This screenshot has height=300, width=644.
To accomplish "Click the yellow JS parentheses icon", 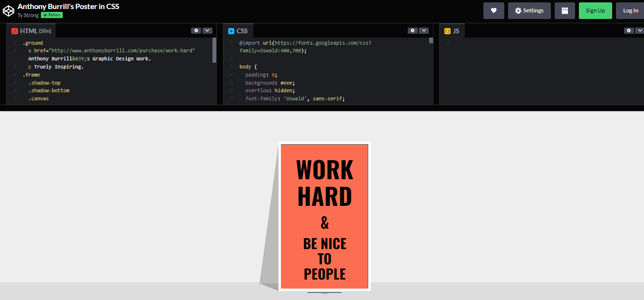I will pos(447,31).
